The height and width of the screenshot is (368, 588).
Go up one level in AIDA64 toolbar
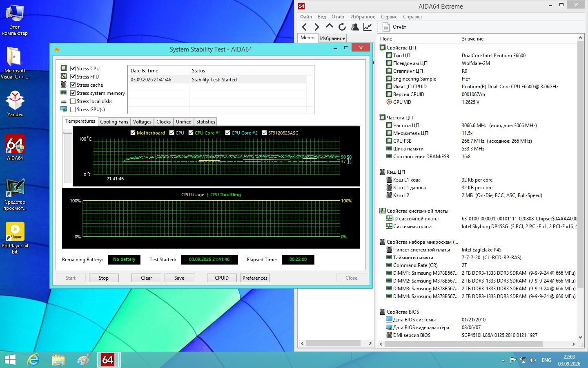tap(330, 27)
